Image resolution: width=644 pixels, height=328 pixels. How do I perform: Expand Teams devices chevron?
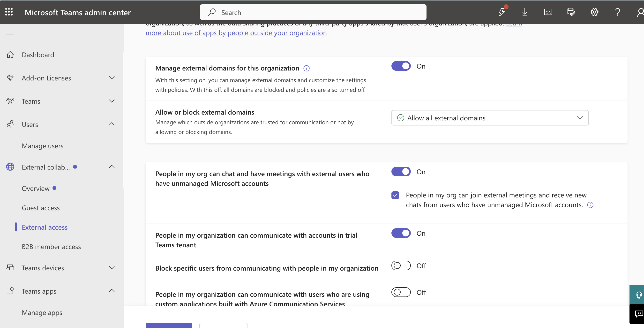112,268
